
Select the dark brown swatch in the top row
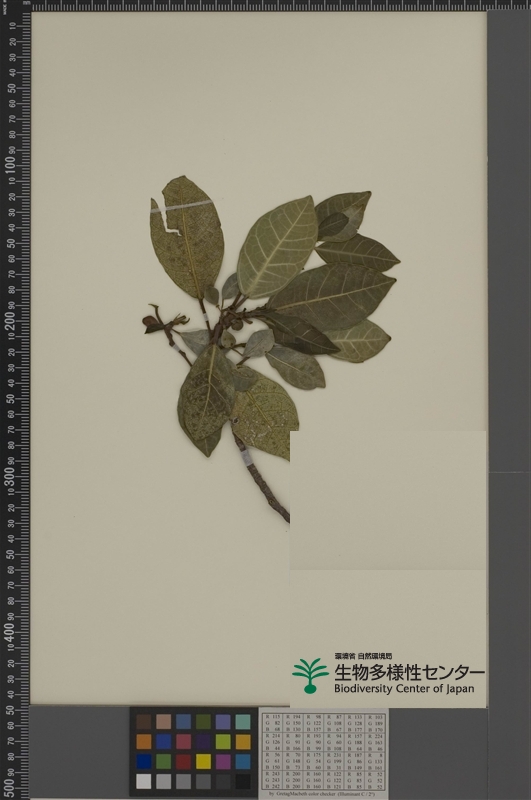point(144,721)
